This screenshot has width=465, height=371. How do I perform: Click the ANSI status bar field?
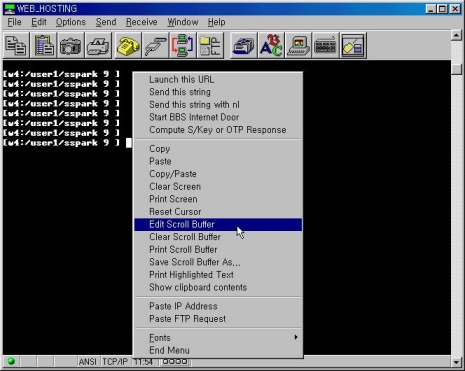pyautogui.click(x=88, y=362)
